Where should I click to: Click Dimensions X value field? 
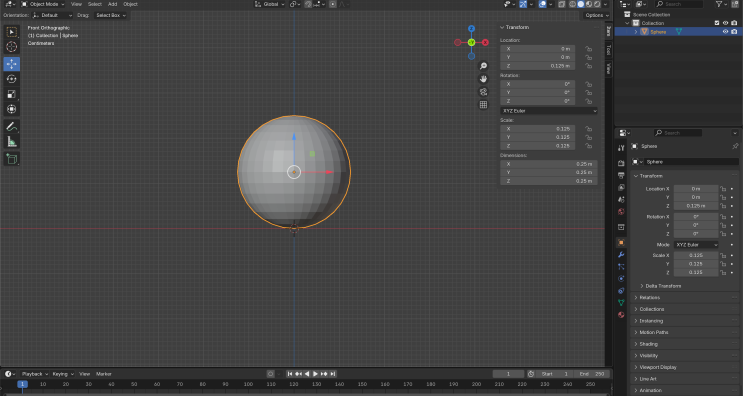pyautogui.click(x=549, y=164)
